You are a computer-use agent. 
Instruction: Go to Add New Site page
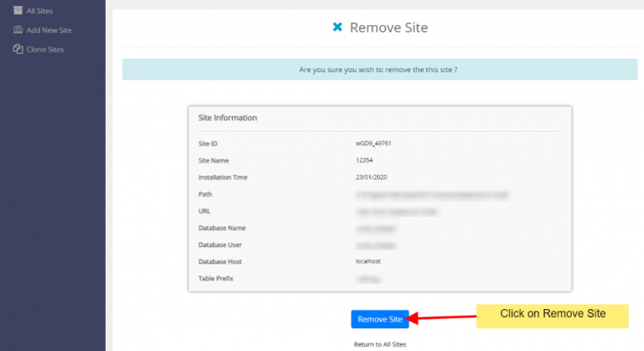click(x=49, y=29)
